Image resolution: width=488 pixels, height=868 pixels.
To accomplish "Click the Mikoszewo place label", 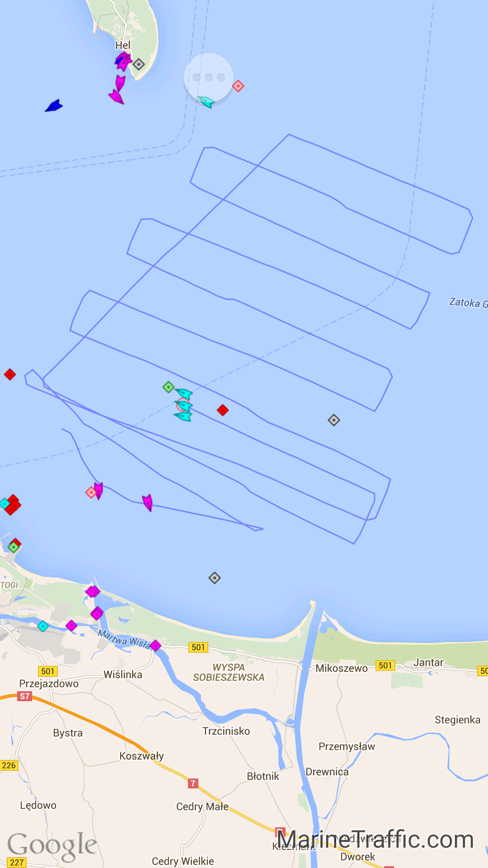I will coord(342,668).
